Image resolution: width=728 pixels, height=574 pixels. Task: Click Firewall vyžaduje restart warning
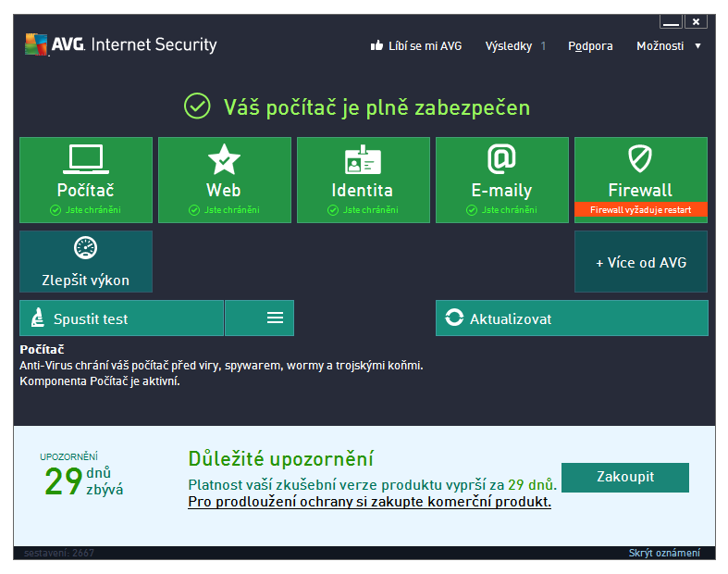point(641,209)
